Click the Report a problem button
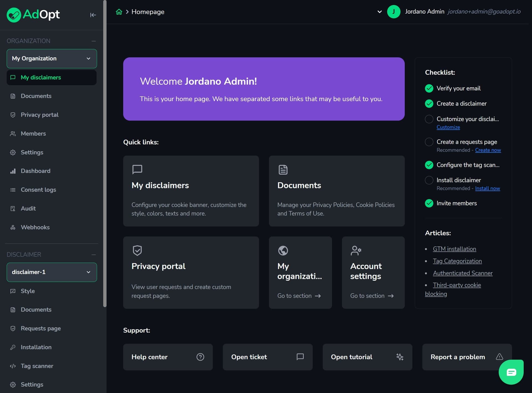Screen dimensions: 532x393 pyautogui.click(x=467, y=357)
